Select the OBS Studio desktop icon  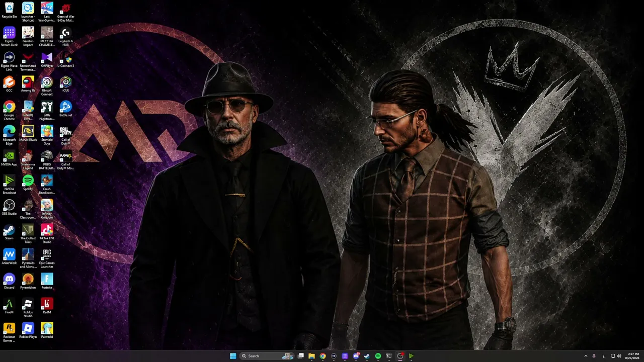9,208
